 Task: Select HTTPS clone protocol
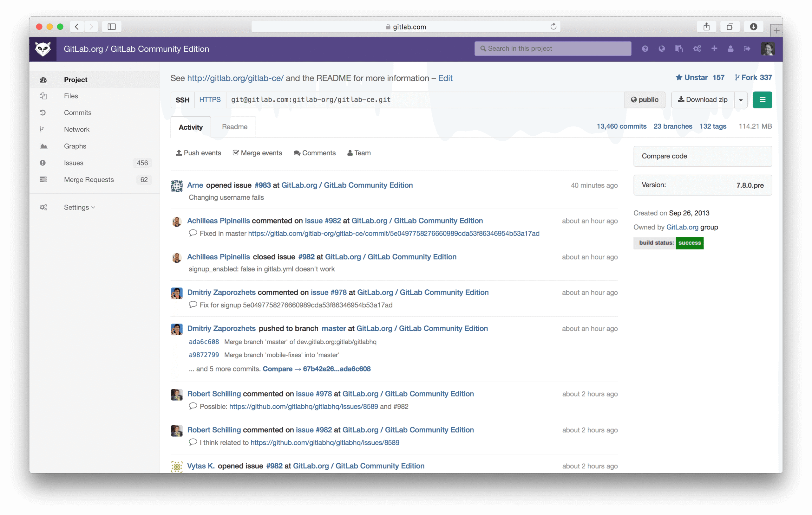coord(210,100)
